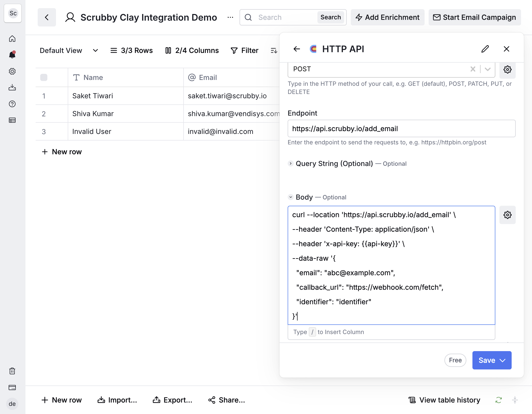Image resolution: width=532 pixels, height=414 pixels.
Task: Click the Endpoint URL input field
Action: [x=401, y=129]
